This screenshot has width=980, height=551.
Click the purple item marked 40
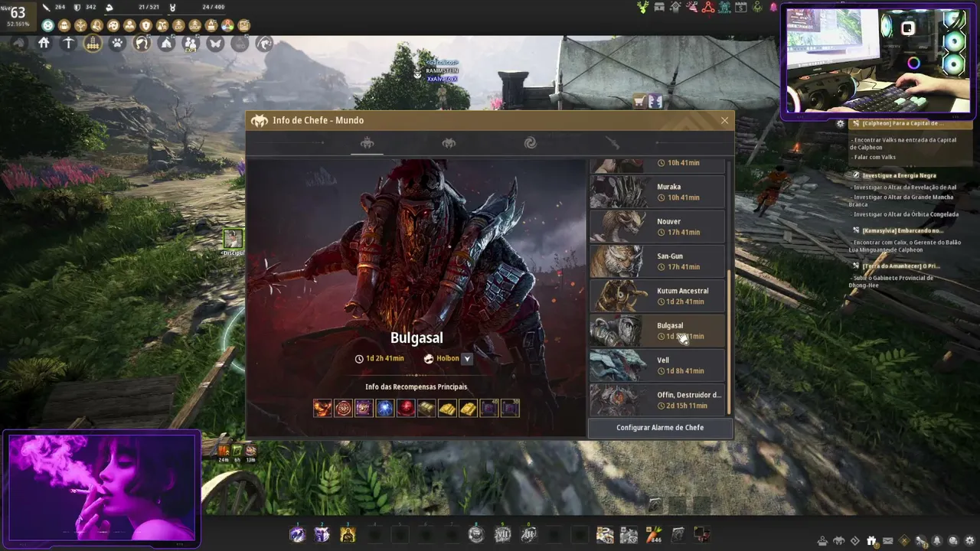click(x=488, y=408)
